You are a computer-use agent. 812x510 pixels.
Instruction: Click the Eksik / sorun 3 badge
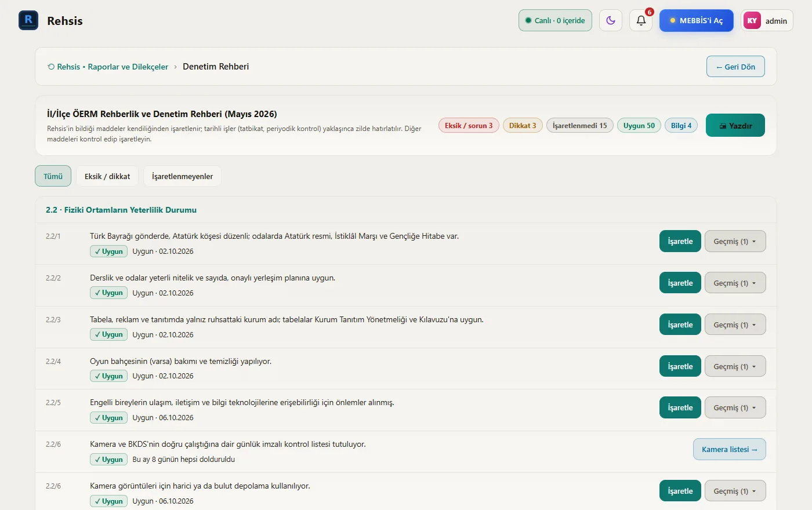pos(469,125)
